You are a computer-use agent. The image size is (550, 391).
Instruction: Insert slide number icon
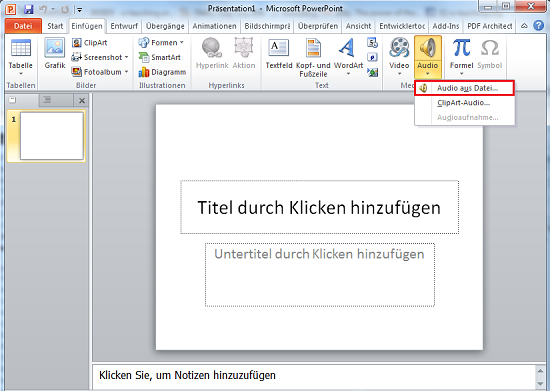point(373,57)
